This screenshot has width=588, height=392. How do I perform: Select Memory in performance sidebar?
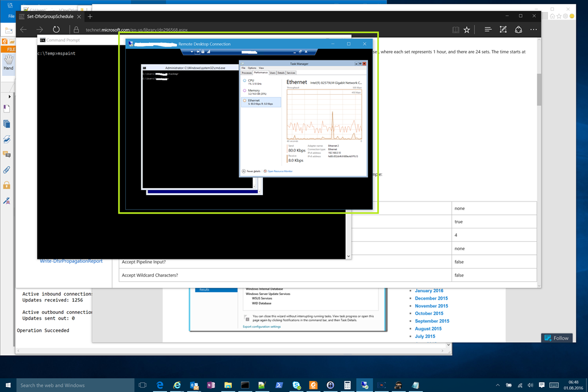coord(253,91)
